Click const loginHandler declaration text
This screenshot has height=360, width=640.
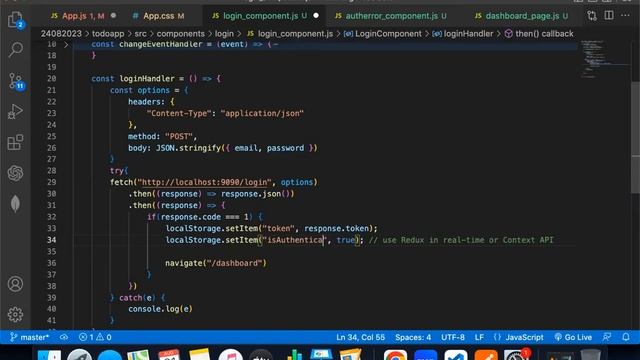pos(133,79)
